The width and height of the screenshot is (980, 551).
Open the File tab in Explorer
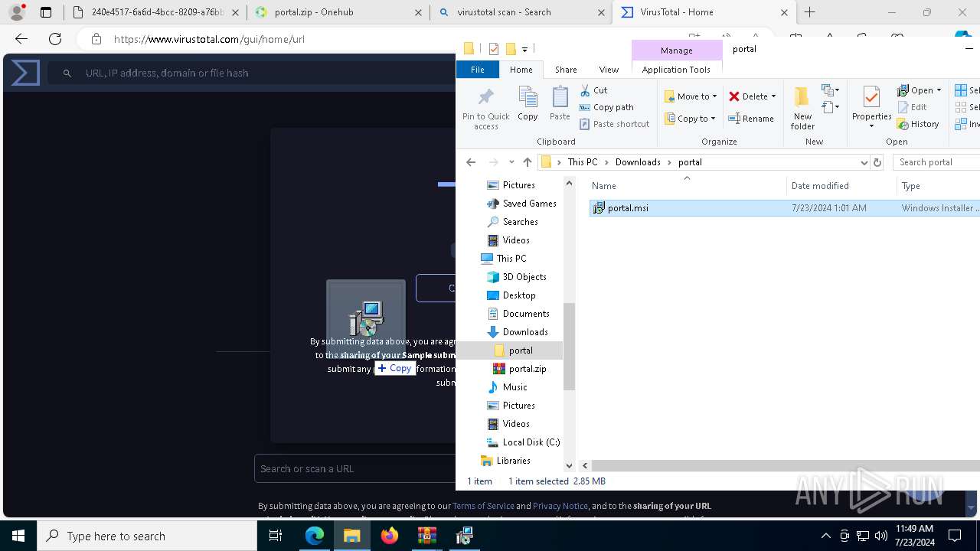pyautogui.click(x=478, y=70)
